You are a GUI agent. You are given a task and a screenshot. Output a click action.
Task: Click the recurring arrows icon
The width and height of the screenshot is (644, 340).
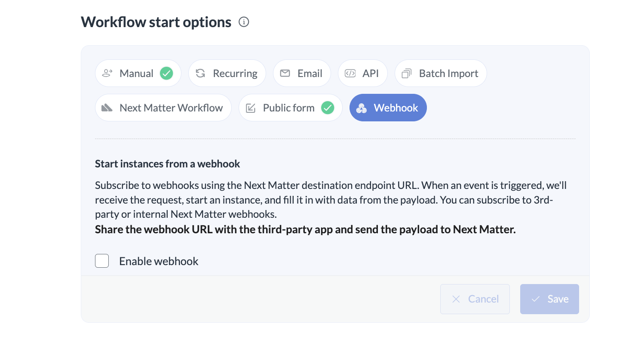[x=200, y=73]
